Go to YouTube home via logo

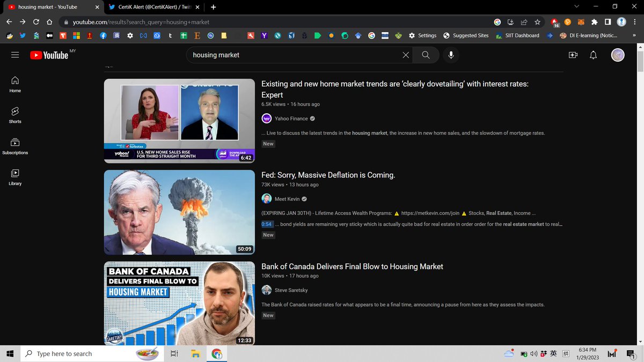49,55
